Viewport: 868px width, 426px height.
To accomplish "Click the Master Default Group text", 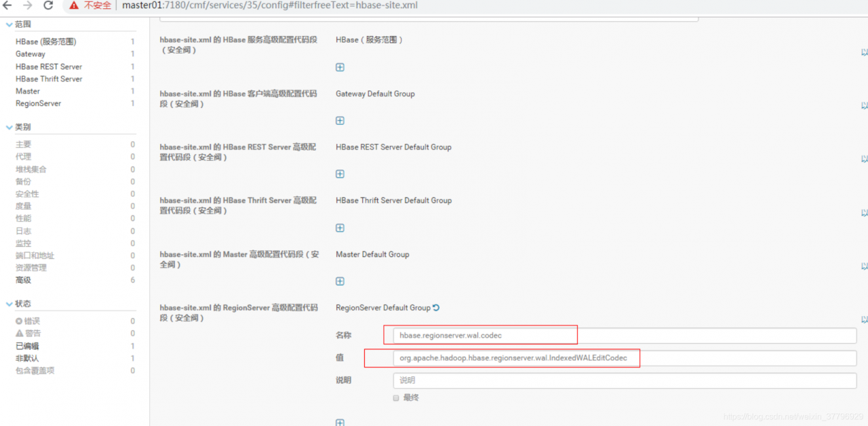I will [x=372, y=254].
